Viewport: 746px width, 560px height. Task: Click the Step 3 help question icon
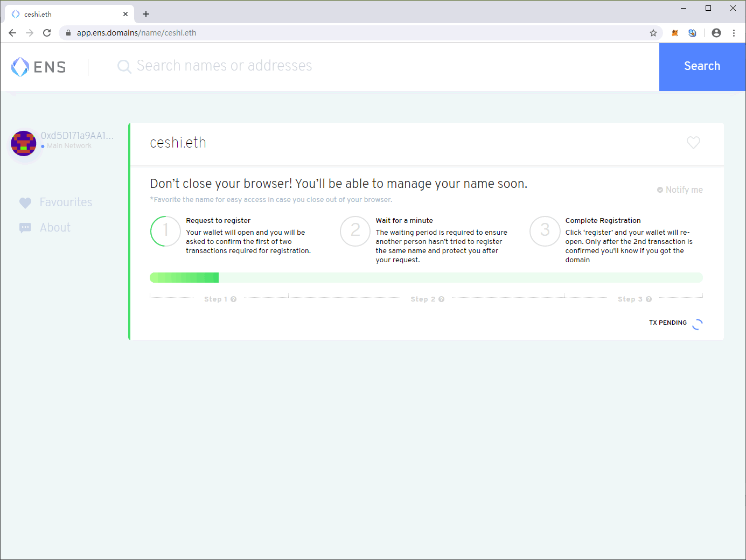[x=649, y=299]
